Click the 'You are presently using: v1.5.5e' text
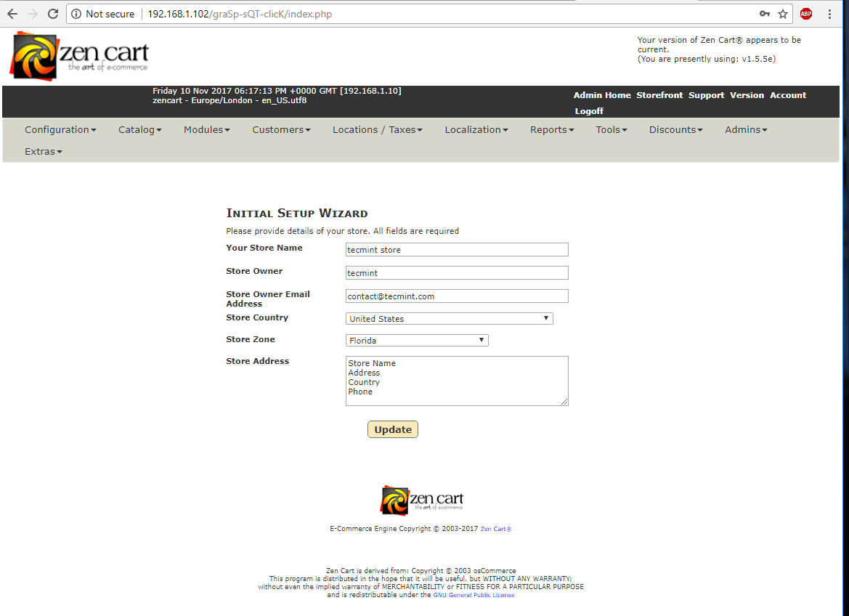This screenshot has height=616, width=849. coord(707,59)
